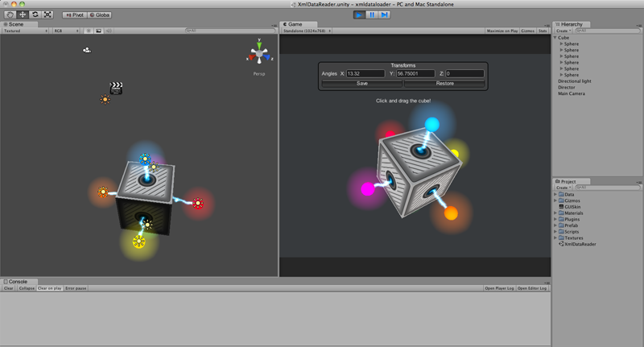Advance one frame with the Step button
Viewport: 644px width, 347px height.
tap(385, 14)
